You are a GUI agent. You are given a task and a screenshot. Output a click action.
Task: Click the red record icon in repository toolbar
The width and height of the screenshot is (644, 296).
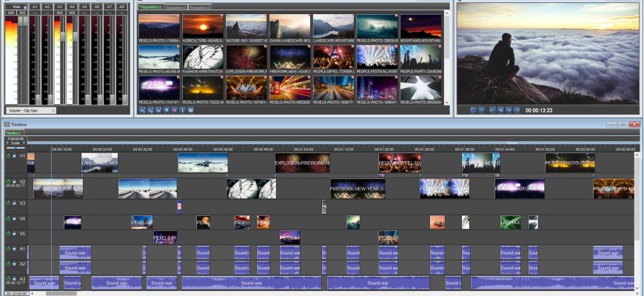pos(174,110)
